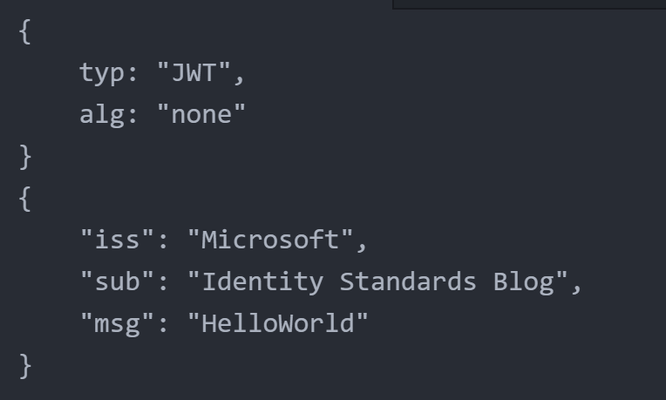Viewport: 666px width, 400px height.
Task: Click the word Blog in sub value
Action: (x=524, y=282)
